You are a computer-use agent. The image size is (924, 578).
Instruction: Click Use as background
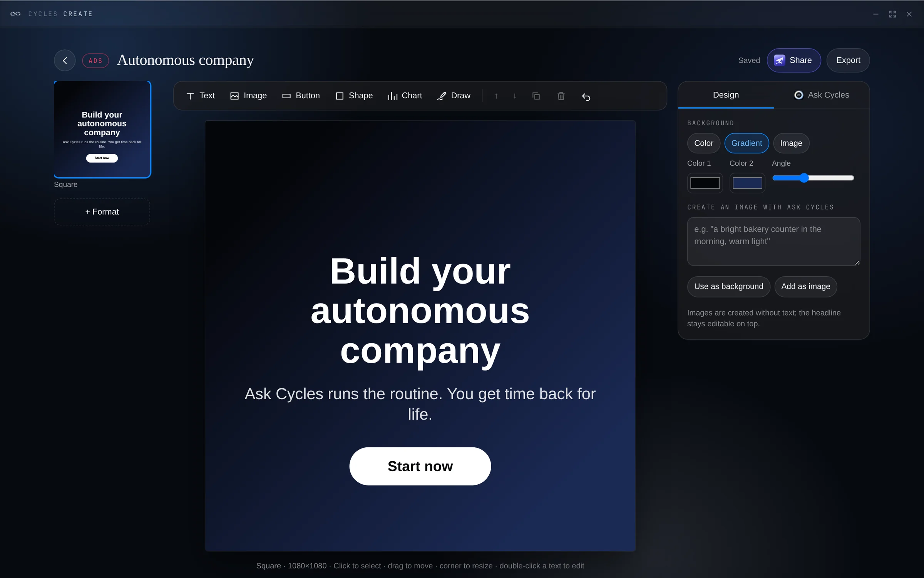point(728,286)
